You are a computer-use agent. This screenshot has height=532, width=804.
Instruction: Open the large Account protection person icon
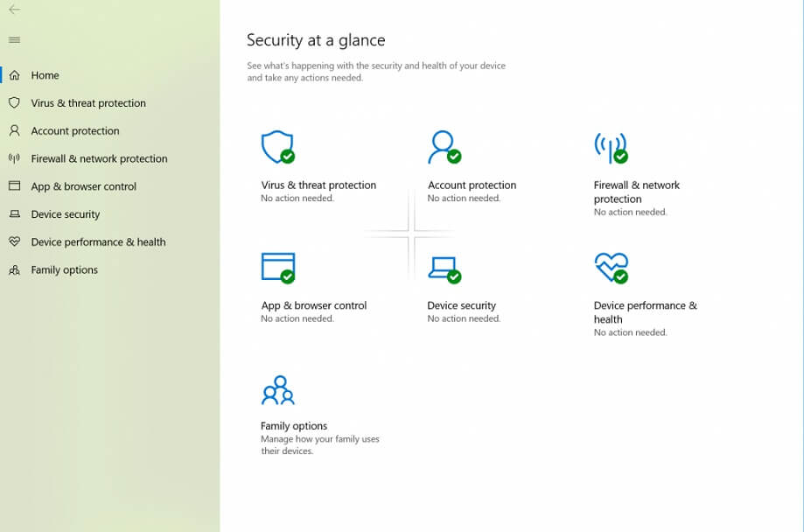tap(444, 147)
